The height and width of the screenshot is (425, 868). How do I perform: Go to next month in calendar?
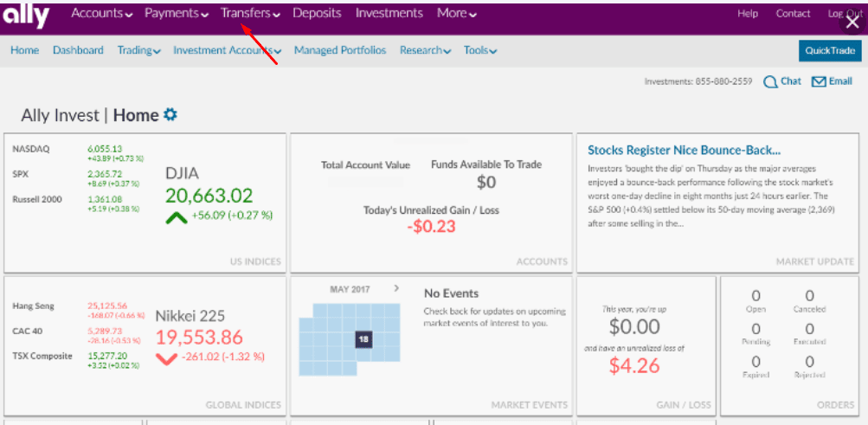click(x=395, y=288)
